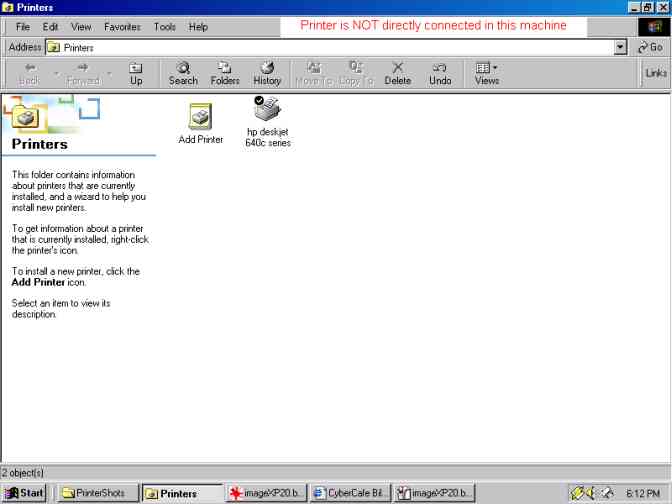Switch to PrinterShots taskbar window
Screen dimensions: 672x504
click(x=94, y=493)
